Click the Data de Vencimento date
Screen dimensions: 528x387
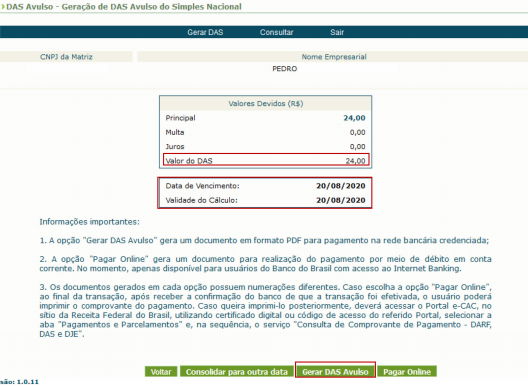(x=341, y=186)
